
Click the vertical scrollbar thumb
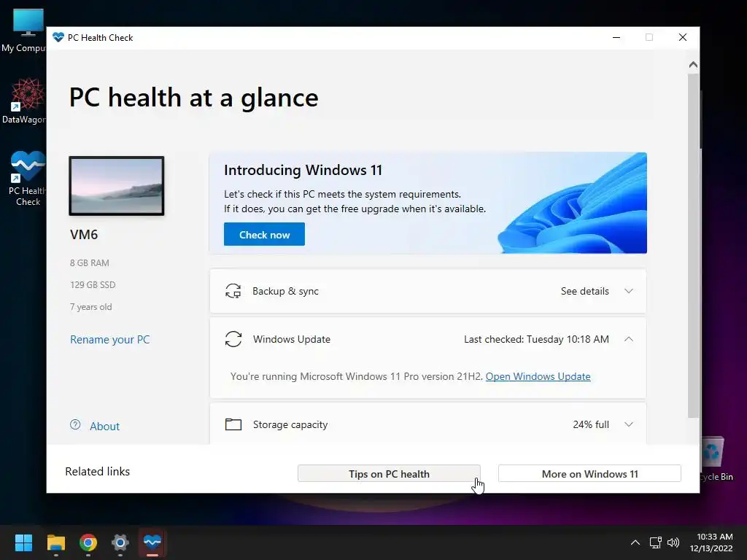tap(694, 245)
